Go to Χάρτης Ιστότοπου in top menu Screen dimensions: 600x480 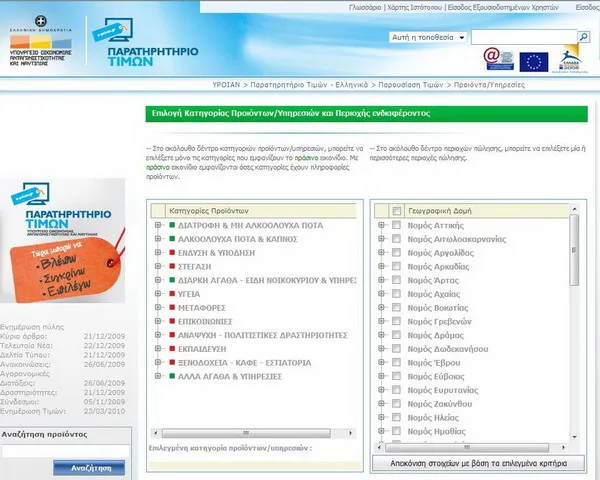point(421,6)
